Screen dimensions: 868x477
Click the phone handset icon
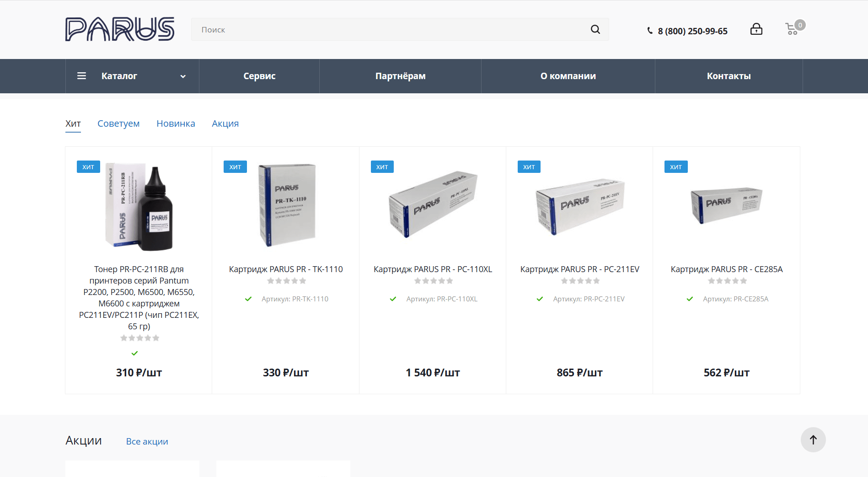point(650,31)
